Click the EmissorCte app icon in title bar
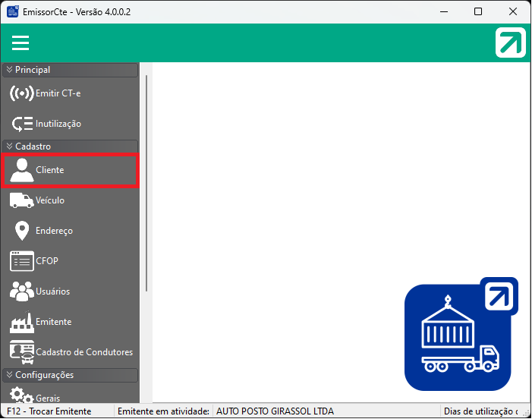Viewport: 532px width, 419px height. click(13, 12)
